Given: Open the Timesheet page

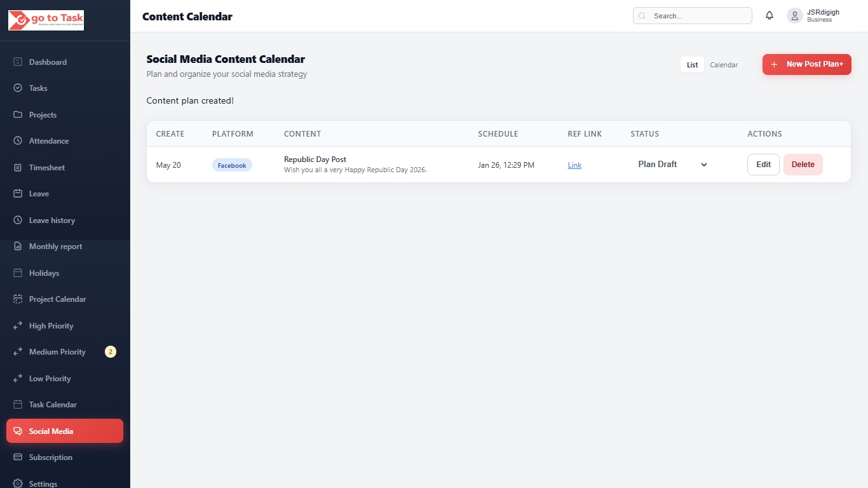Looking at the screenshot, I should [x=65, y=168].
